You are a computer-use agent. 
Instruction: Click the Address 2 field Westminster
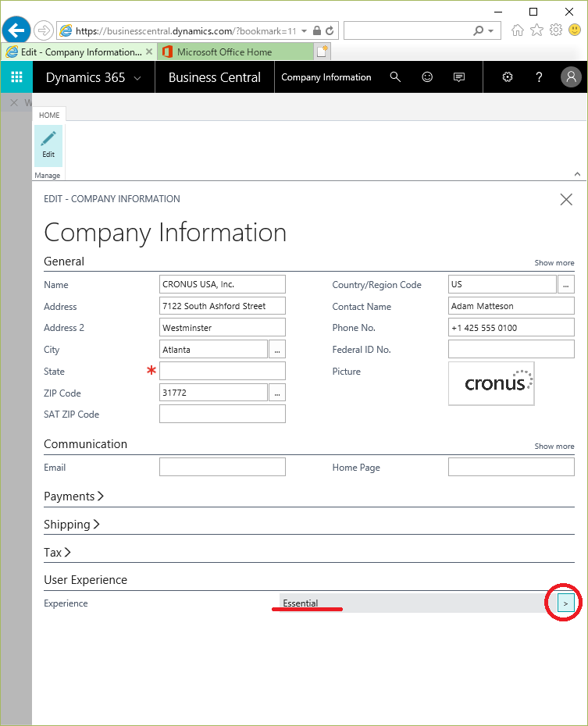tap(223, 327)
